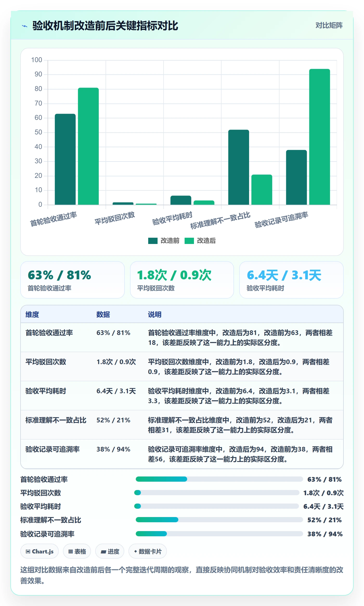Click 首轮验收通过率 in the table's 维度 column
Image resolution: width=364 pixels, height=606 pixels.
pos(49,333)
